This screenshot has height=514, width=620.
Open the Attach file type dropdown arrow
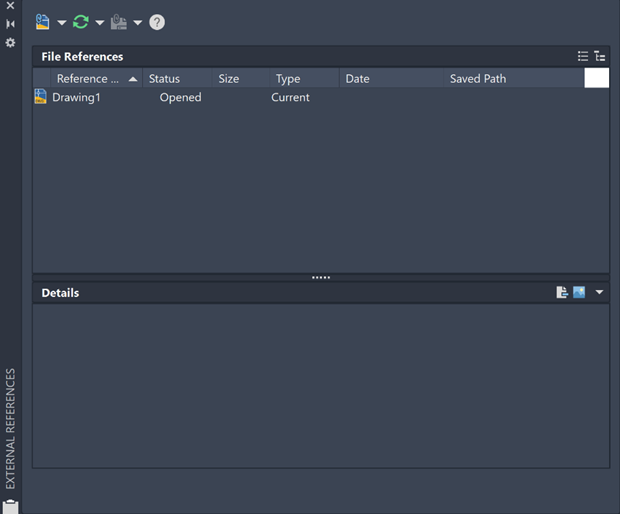[62, 22]
